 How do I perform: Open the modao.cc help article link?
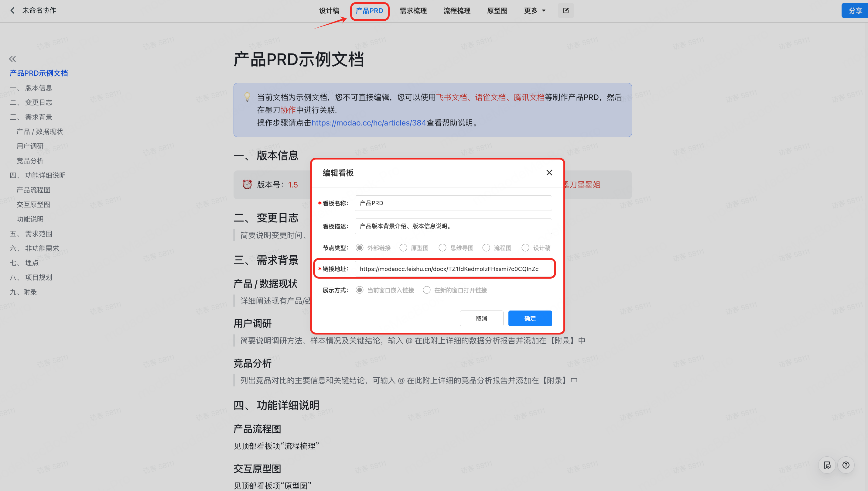click(x=369, y=123)
